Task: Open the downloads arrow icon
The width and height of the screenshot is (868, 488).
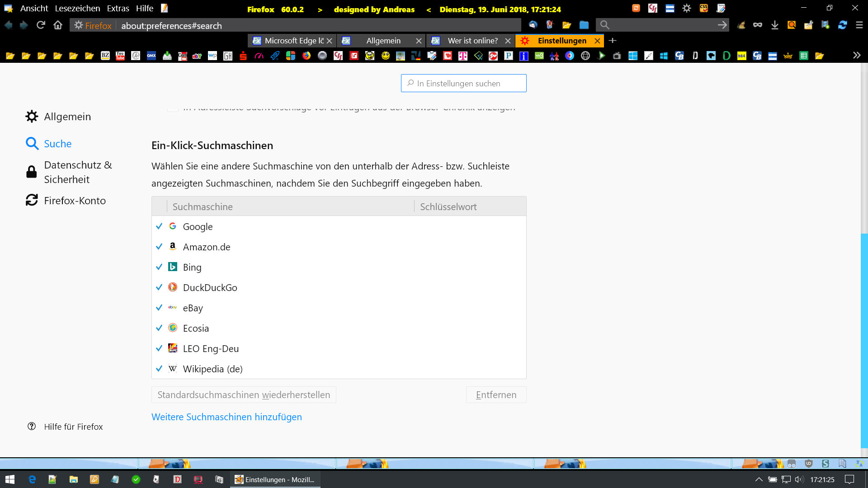Action: (x=774, y=25)
